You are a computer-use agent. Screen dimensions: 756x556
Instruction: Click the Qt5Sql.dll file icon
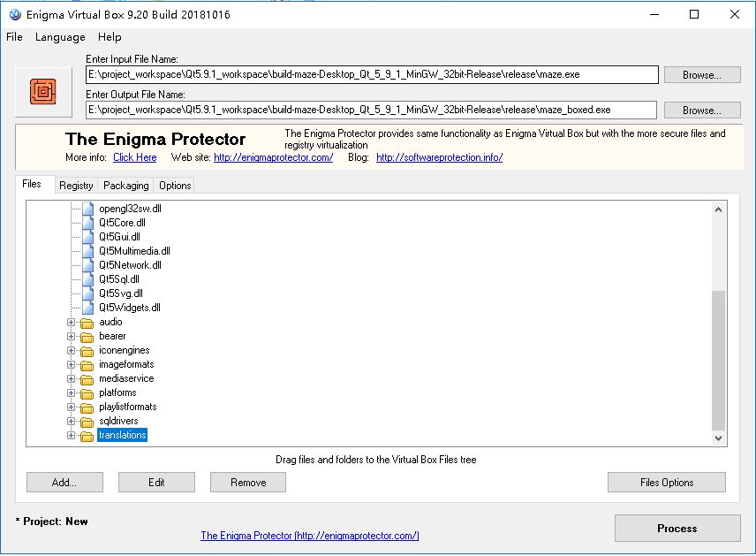87,279
